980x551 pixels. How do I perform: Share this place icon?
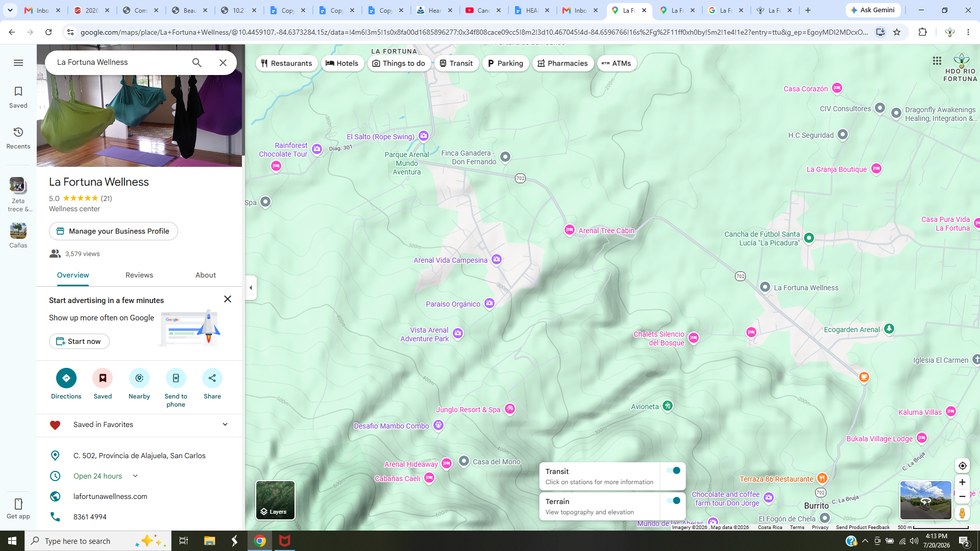pyautogui.click(x=212, y=378)
